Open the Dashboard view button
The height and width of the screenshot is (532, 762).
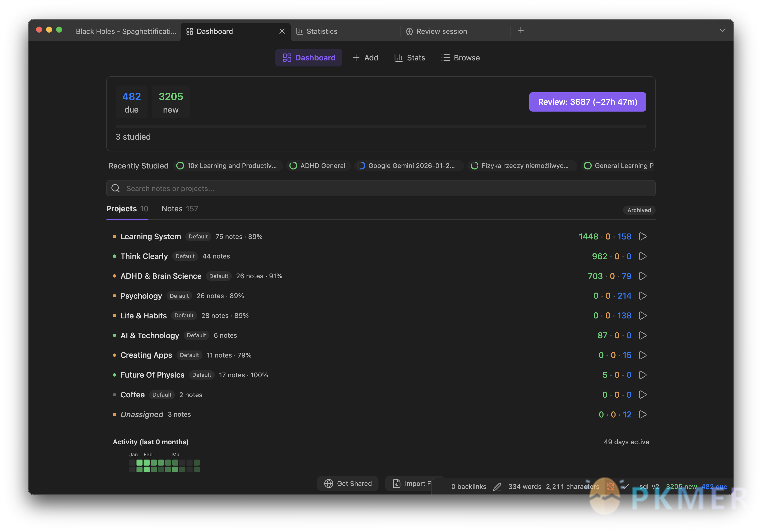click(309, 58)
